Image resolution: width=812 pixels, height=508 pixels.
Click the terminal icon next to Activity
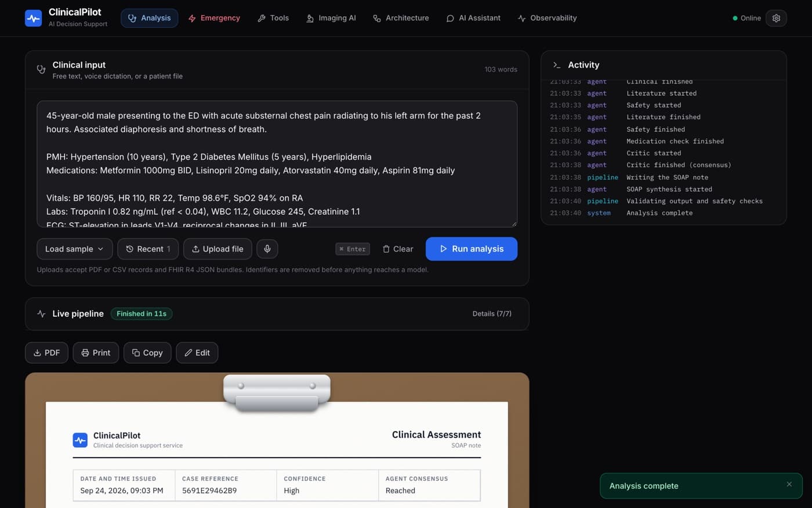[x=557, y=65]
